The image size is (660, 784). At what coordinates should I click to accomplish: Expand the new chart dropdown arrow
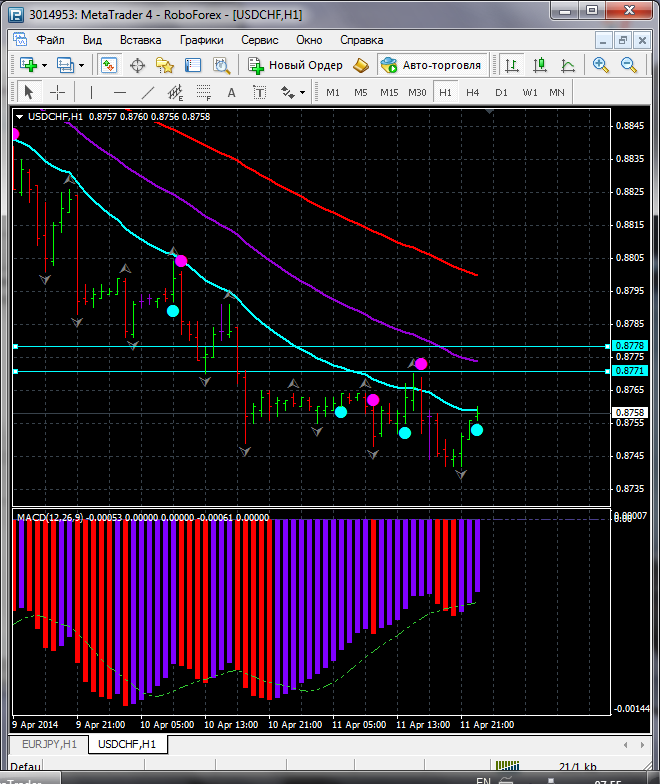(44, 66)
